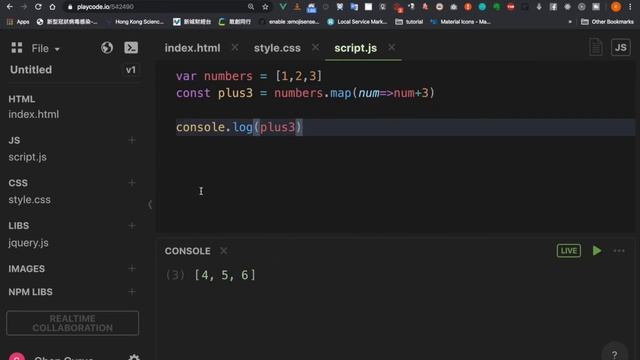This screenshot has height=360, width=640.
Task: Toggle the console terminal icon
Action: tap(131, 48)
